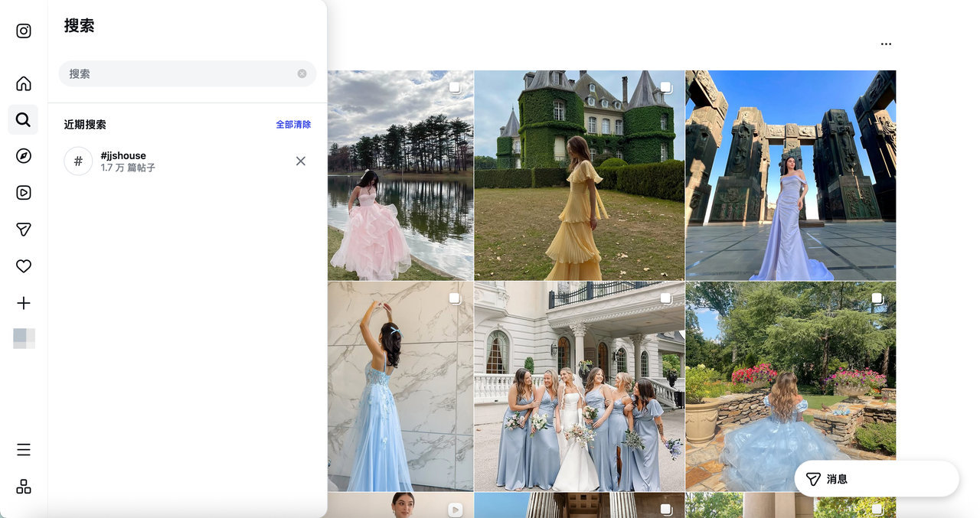Open Notifications heart icon

pos(24,266)
